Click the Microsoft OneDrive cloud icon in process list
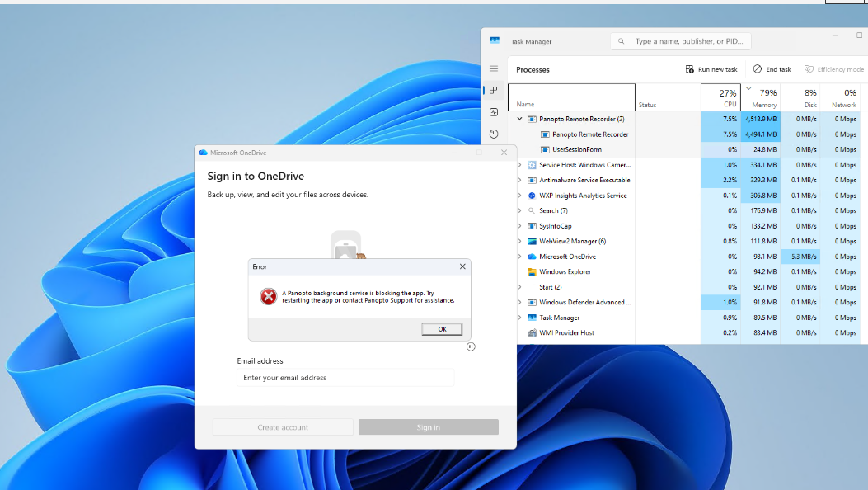Image resolution: width=868 pixels, height=490 pixels. coord(532,257)
